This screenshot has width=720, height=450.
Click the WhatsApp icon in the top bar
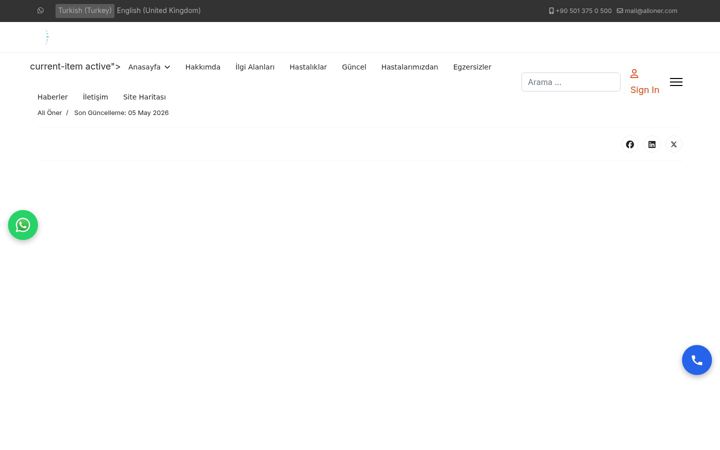pyautogui.click(x=40, y=11)
